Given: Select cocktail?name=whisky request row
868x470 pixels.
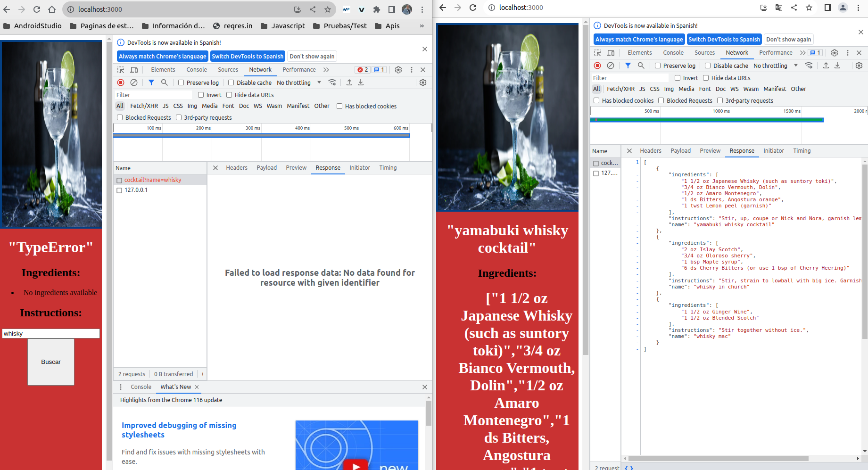Looking at the screenshot, I should (160, 180).
